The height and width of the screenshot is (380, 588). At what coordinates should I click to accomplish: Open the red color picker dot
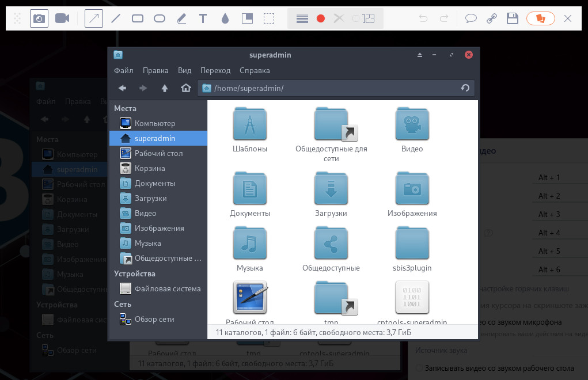point(321,18)
